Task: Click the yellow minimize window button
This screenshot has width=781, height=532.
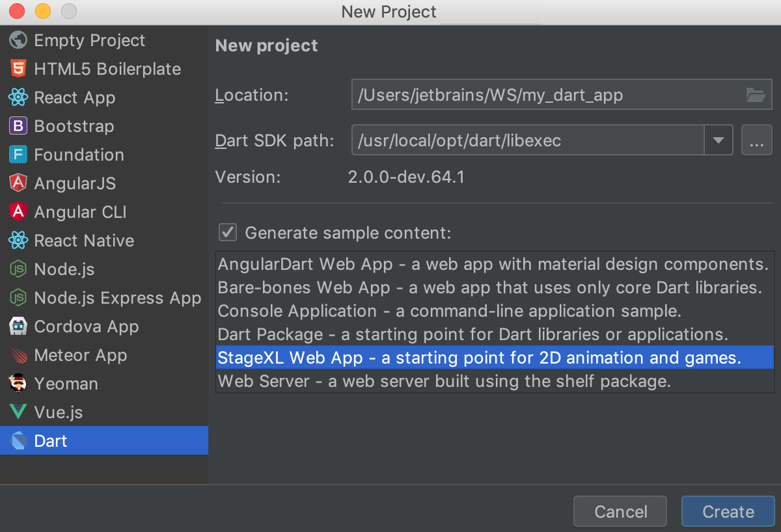Action: 43,11
